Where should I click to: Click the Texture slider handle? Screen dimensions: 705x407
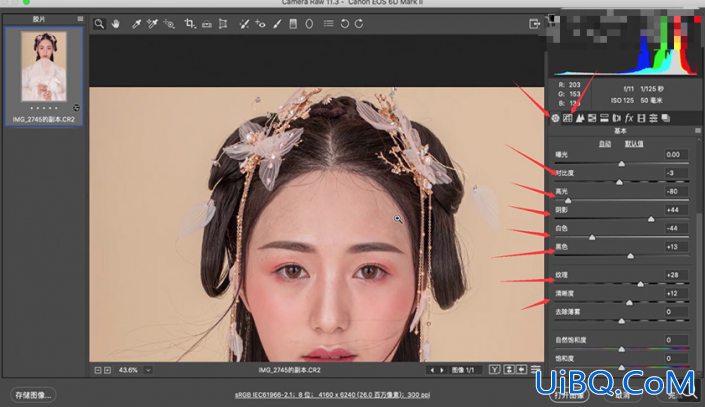pos(640,284)
